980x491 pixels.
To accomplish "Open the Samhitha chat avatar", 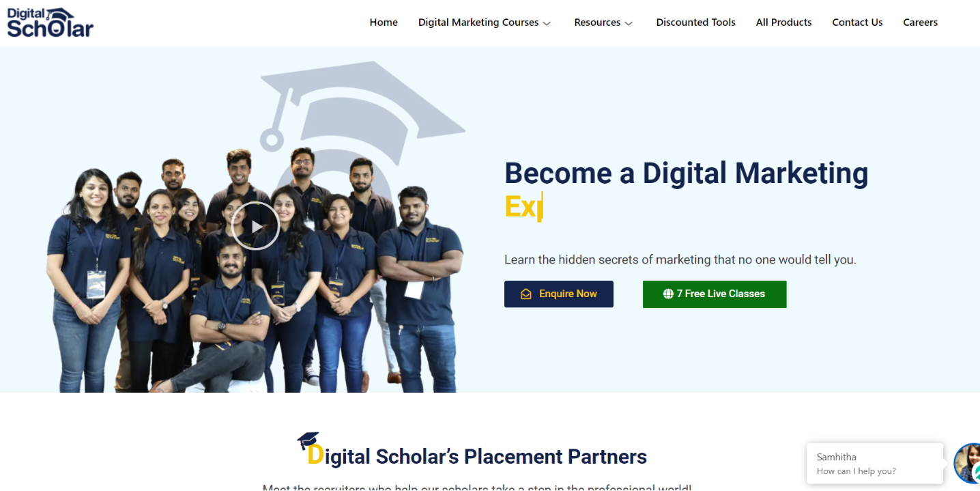I will click(x=968, y=464).
